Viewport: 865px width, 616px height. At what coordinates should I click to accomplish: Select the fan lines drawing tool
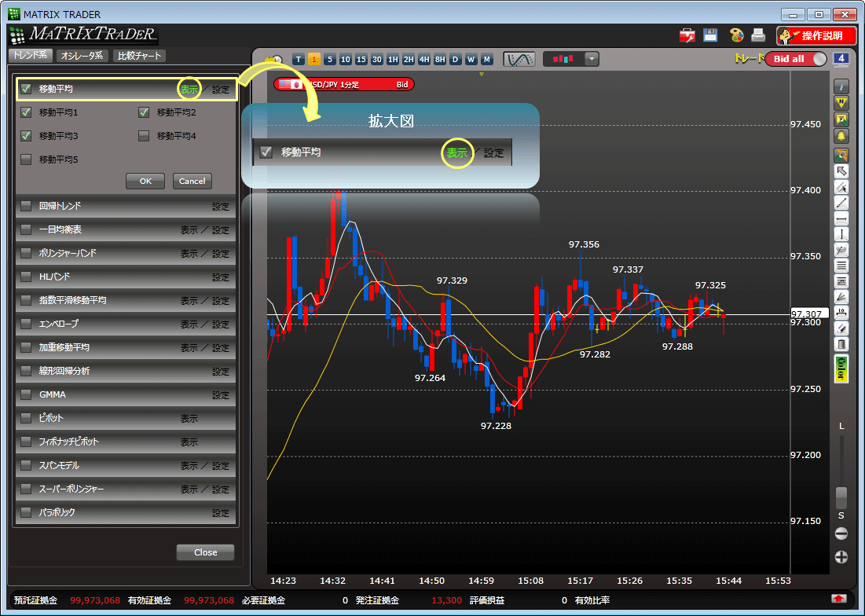click(x=841, y=298)
